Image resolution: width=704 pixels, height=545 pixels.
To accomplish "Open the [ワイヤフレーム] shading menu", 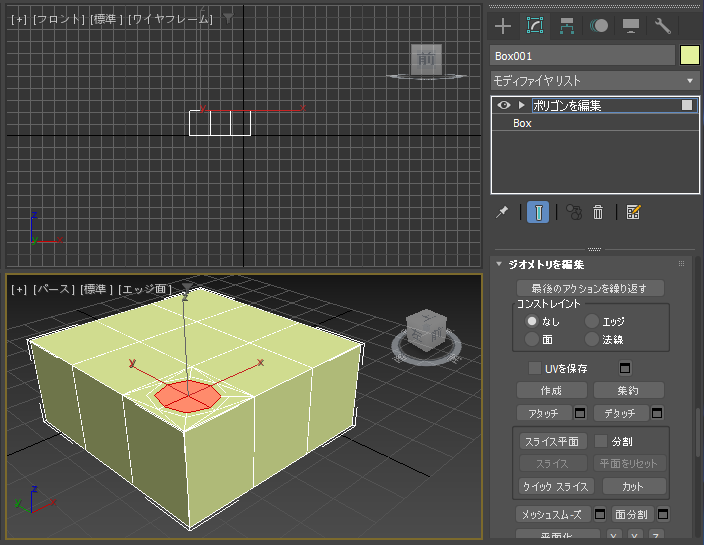I will (170, 19).
